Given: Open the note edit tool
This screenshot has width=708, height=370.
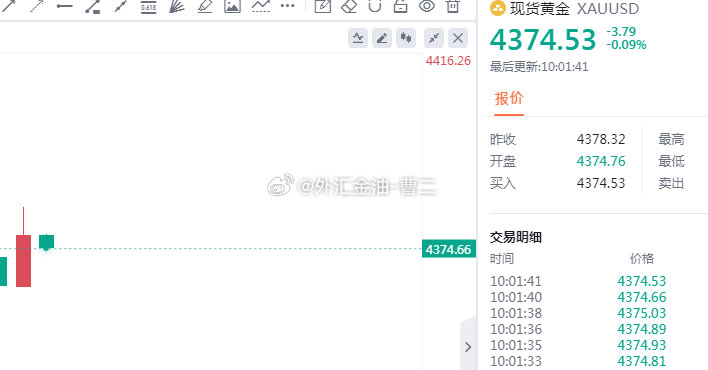Looking at the screenshot, I should pos(322,6).
